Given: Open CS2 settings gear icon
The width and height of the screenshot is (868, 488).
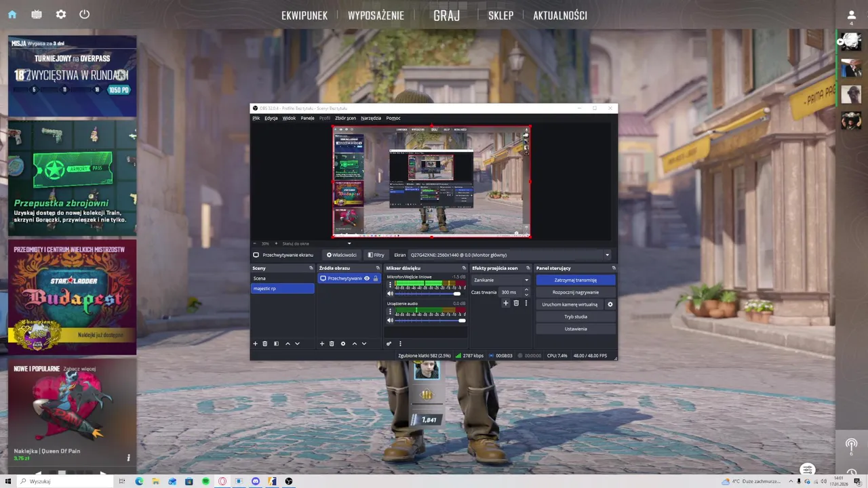Looking at the screenshot, I should (x=61, y=14).
